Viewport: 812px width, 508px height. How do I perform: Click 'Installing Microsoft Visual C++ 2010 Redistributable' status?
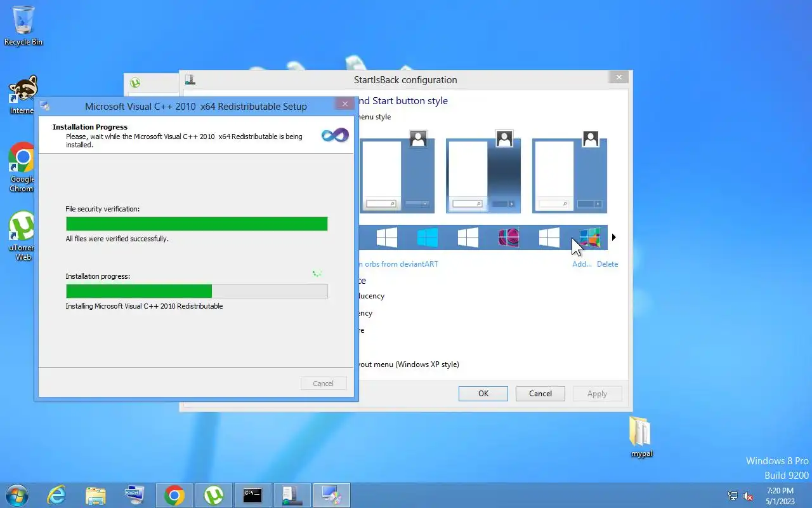pyautogui.click(x=144, y=306)
